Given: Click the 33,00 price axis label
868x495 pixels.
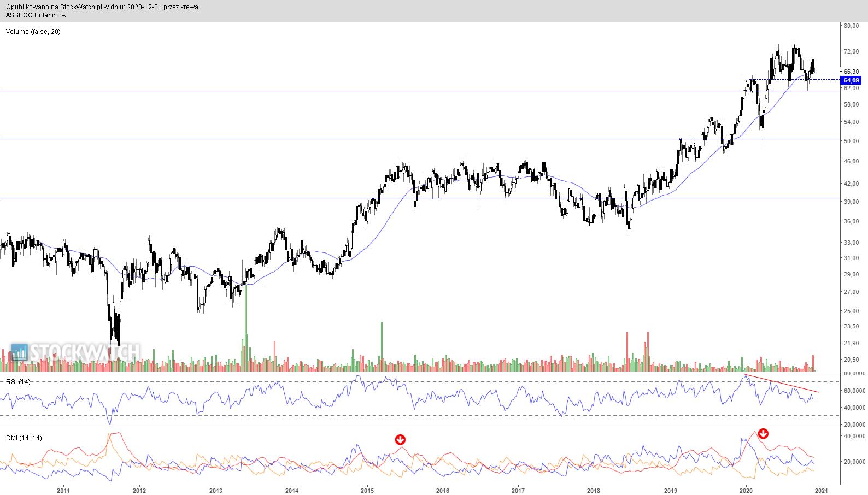Looking at the screenshot, I should [852, 243].
